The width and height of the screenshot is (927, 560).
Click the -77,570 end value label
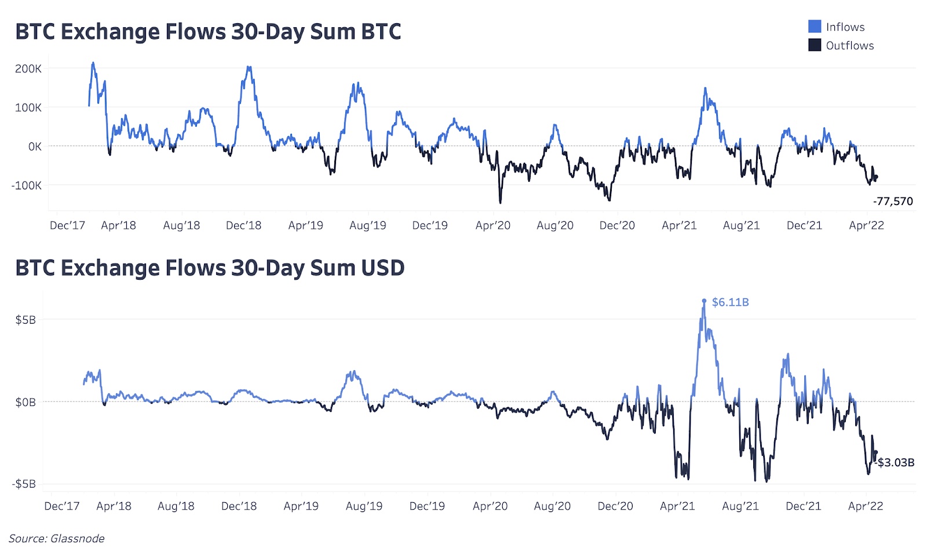pyautogui.click(x=892, y=202)
